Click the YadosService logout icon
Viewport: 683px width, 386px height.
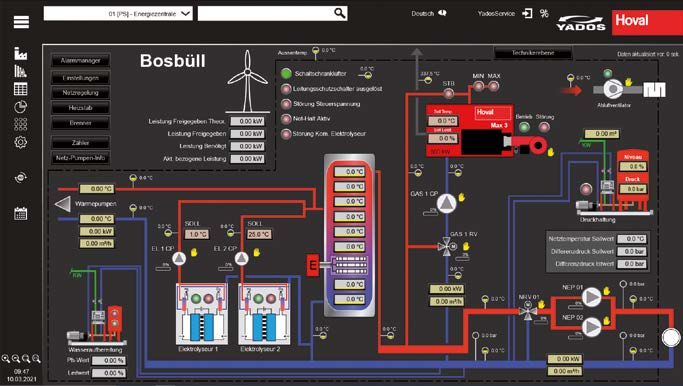[527, 13]
